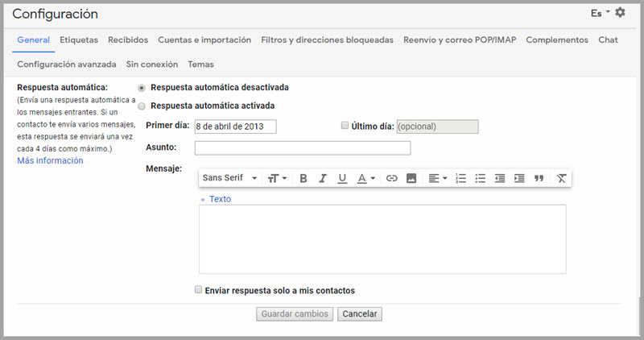Toggle bold formatting in message toolbar
This screenshot has width=644, height=340.
pos(303,178)
